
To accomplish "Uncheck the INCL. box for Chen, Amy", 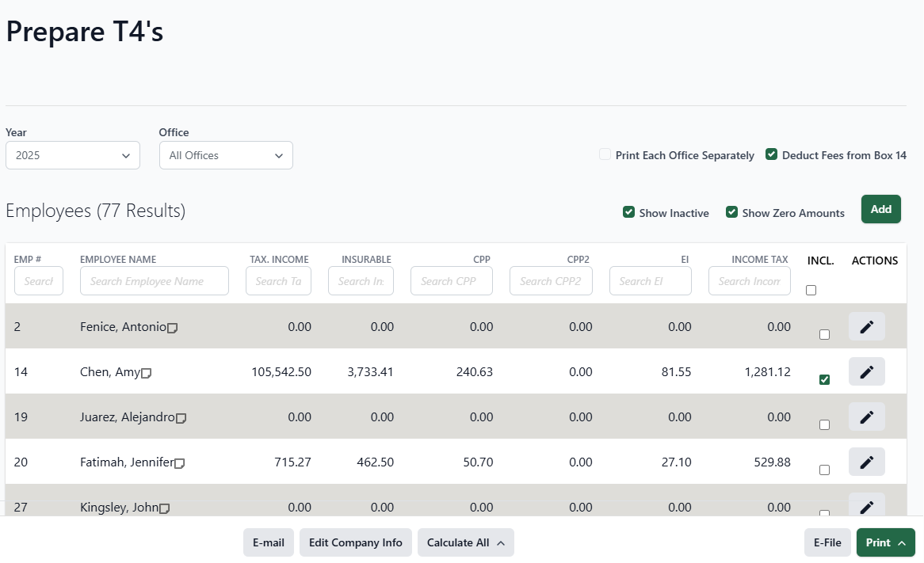I will (824, 380).
